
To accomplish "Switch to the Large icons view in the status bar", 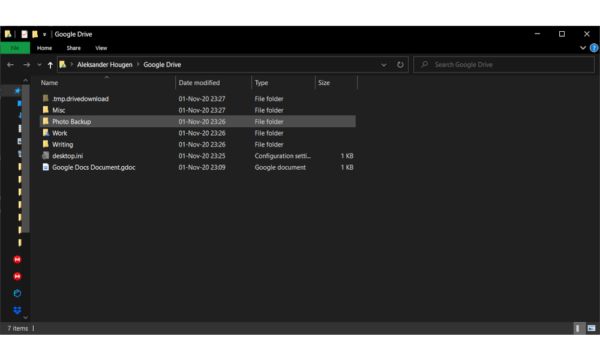I will pyautogui.click(x=592, y=328).
